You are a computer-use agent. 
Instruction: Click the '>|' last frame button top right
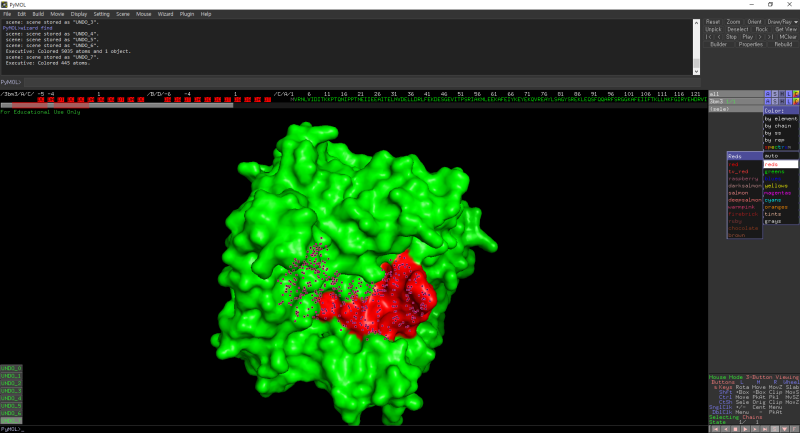pos(770,37)
